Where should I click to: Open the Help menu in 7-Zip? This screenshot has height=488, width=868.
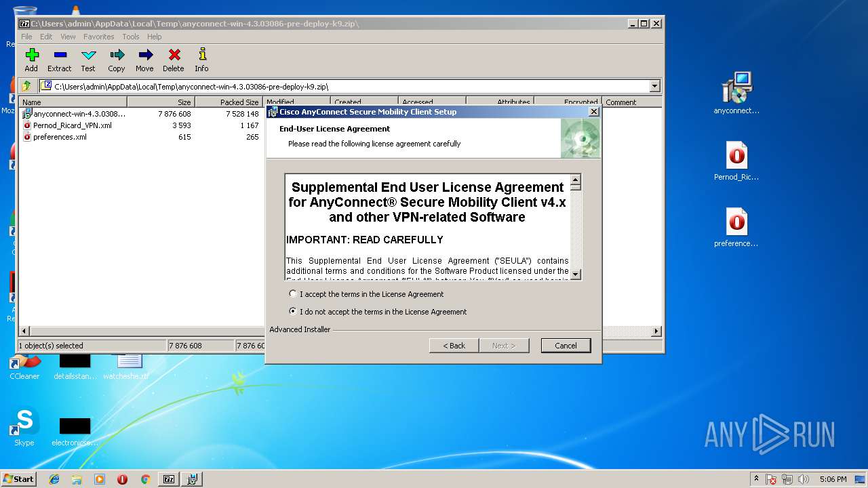(x=155, y=37)
